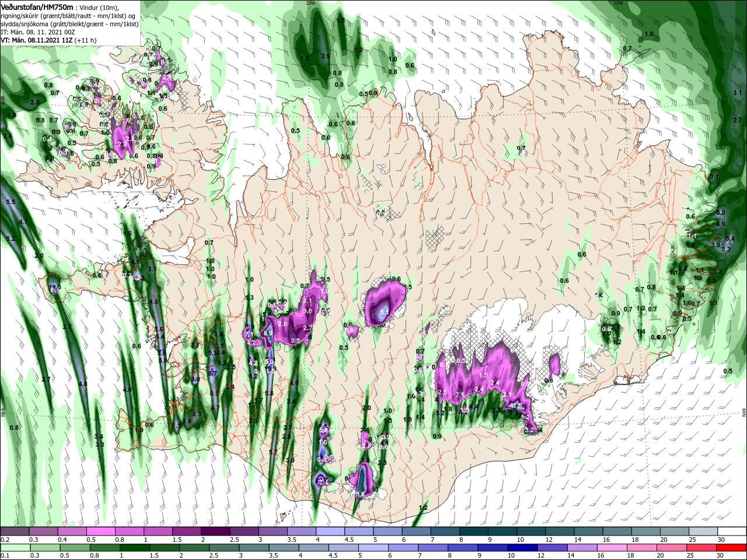The width and height of the screenshot is (747, 560).
Task: Click the 3.7 value off the east coast
Action: tap(714, 176)
